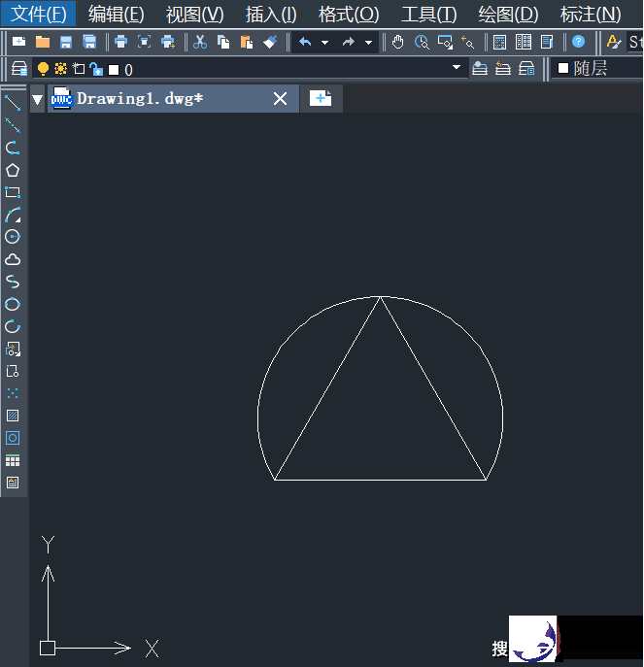Select the realtime zoom magnifier icon
644x667 pixels.
click(422, 42)
